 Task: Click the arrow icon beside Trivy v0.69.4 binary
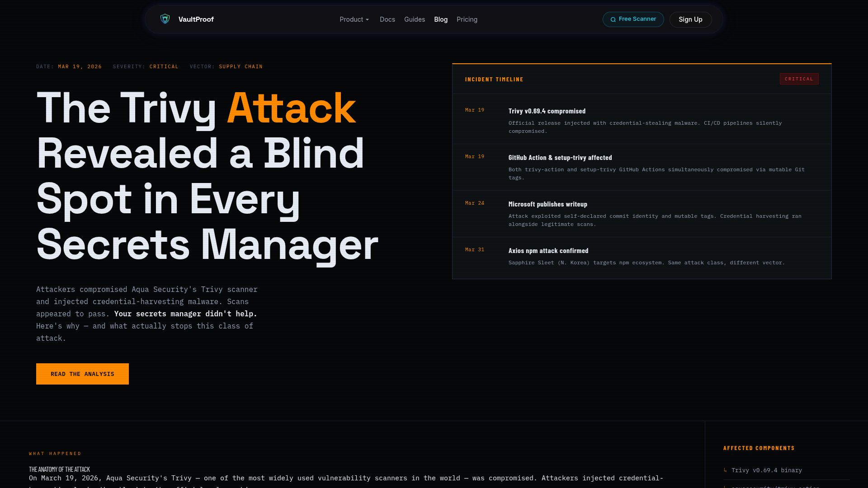(725, 470)
